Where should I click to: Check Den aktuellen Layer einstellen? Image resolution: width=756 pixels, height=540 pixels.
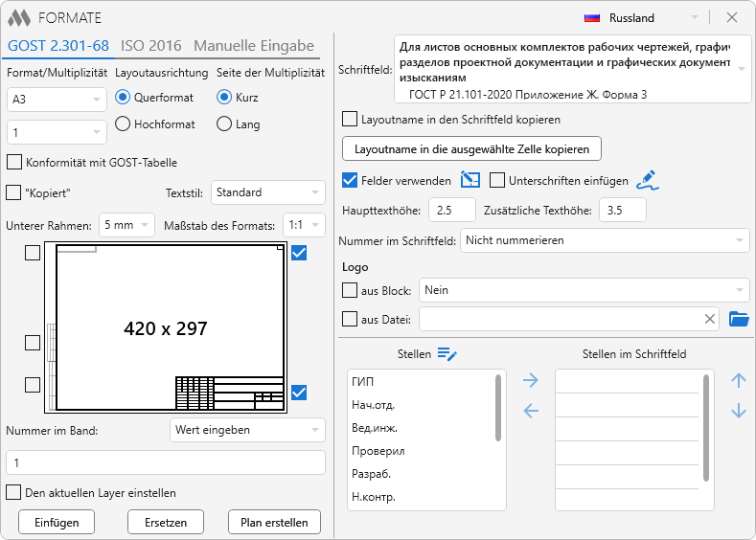(x=13, y=493)
